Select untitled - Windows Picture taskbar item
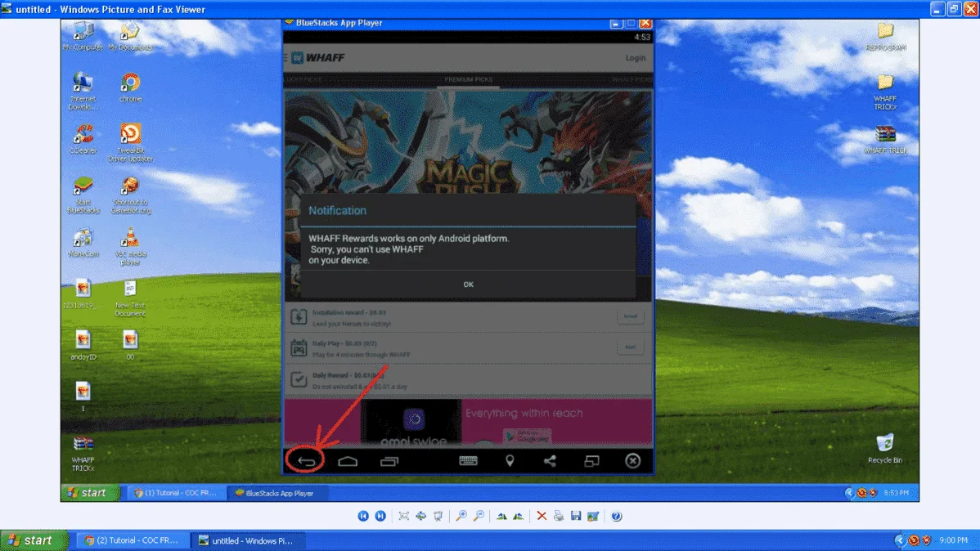This screenshot has width=980, height=551. [x=246, y=540]
